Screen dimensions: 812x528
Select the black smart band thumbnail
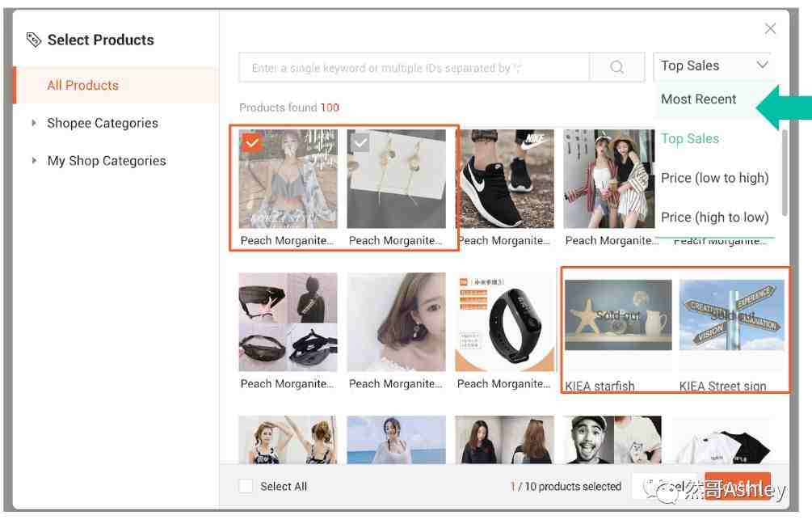pos(504,322)
